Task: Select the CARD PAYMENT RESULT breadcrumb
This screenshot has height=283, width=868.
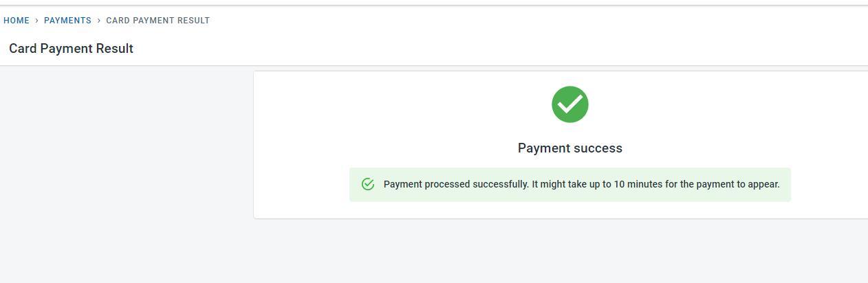Action: pos(158,21)
